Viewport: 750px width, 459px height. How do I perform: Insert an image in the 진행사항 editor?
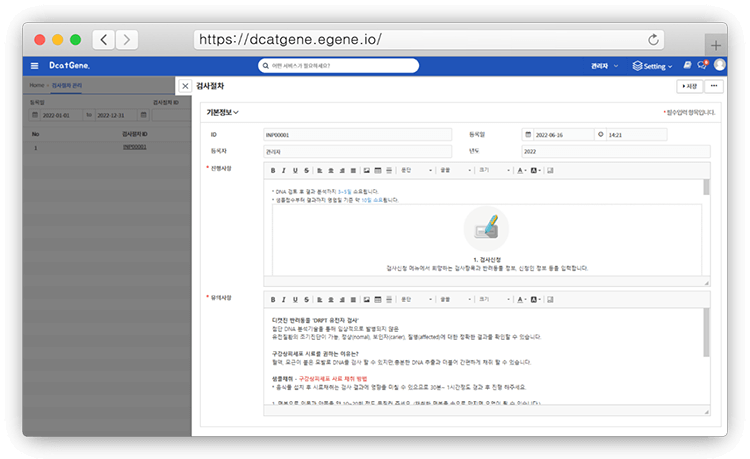pyautogui.click(x=365, y=170)
